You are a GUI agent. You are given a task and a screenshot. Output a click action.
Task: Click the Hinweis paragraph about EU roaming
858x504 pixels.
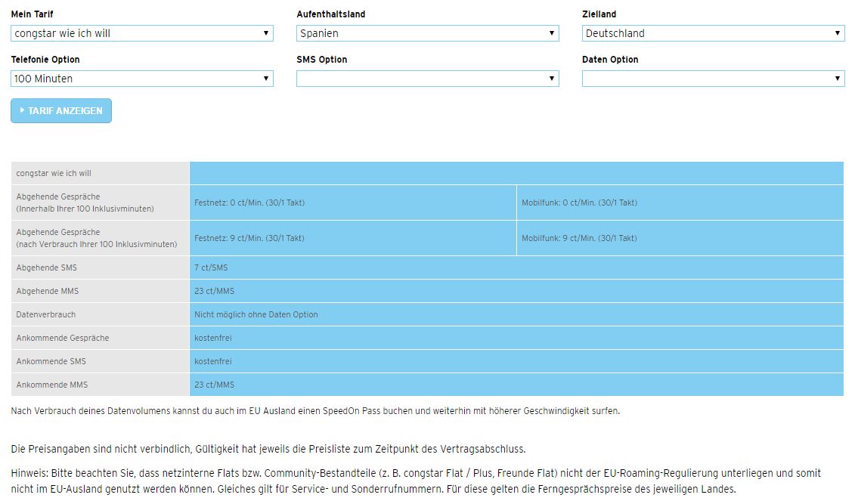[x=416, y=481]
